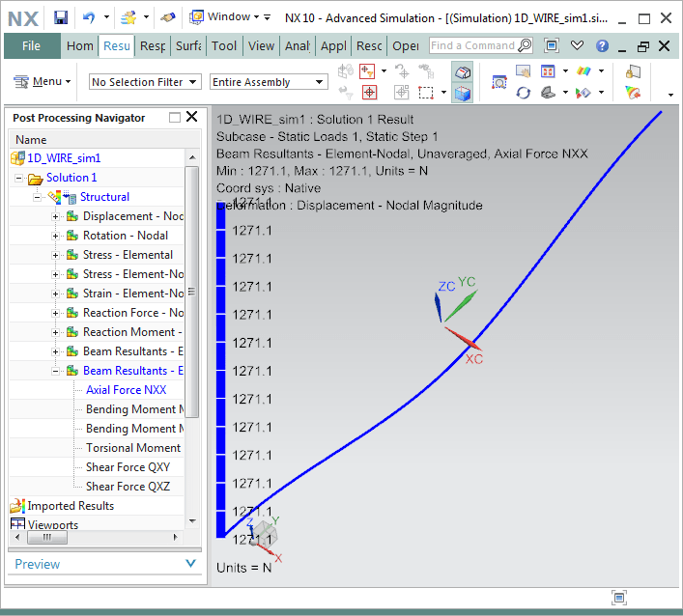Toggle the highlight hidden edges box icon
This screenshot has height=616, width=683.
click(x=462, y=71)
